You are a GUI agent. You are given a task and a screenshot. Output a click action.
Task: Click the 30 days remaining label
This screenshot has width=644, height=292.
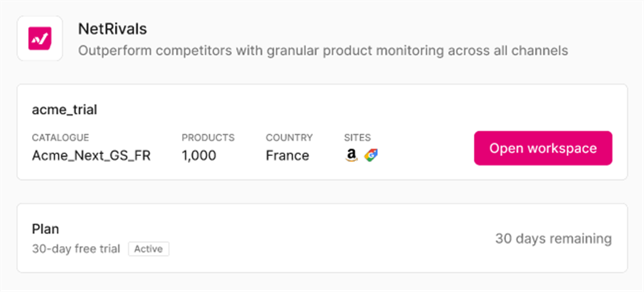click(553, 238)
